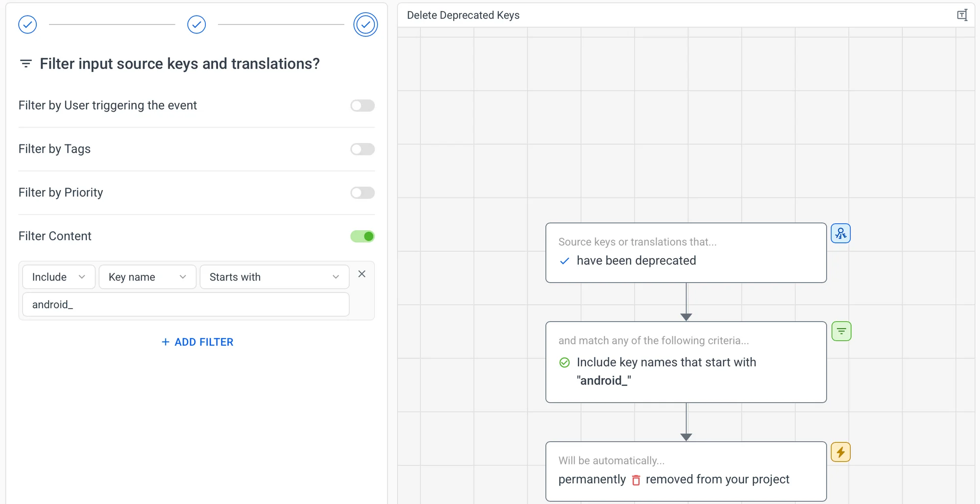Select the third current wizard step circle

coord(366,24)
